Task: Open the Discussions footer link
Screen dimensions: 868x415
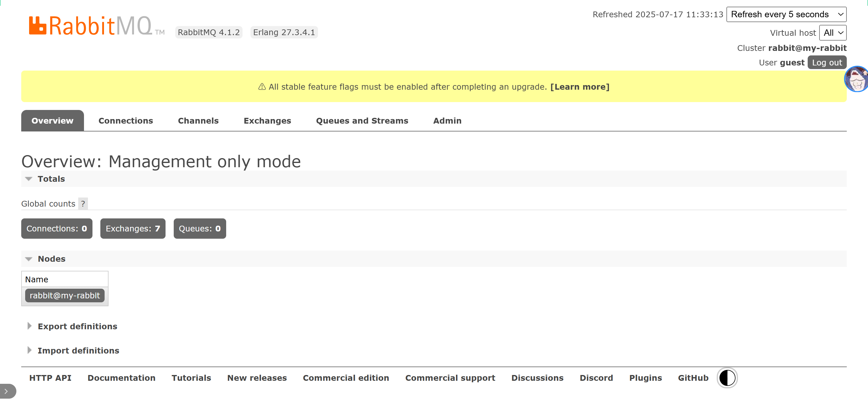Action: (537, 378)
